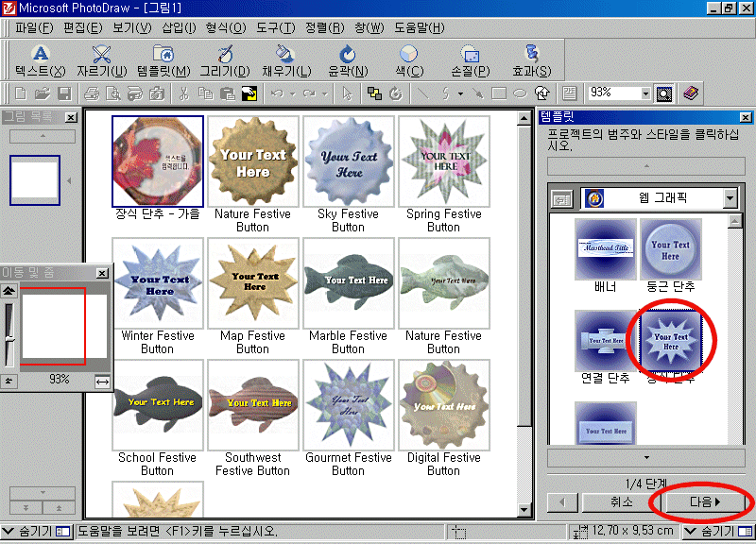Viewport: 756px width, 544px height.
Task: Toggle 숨기기 for the picture list
Action: (36, 532)
